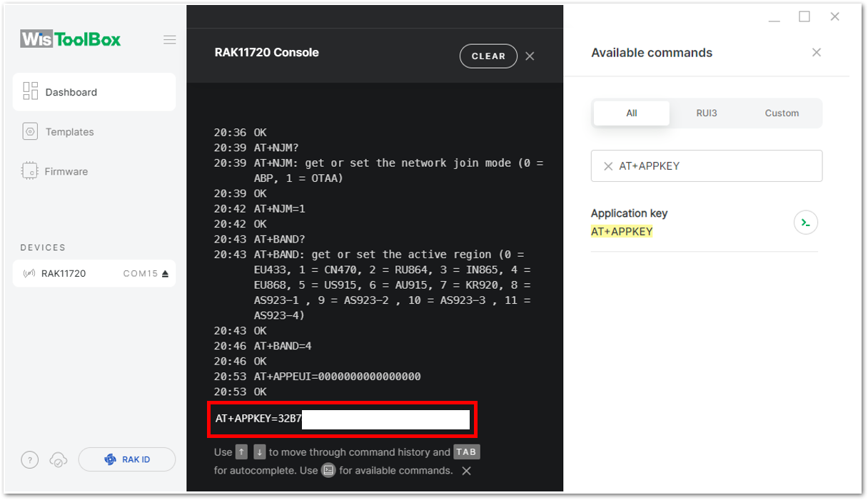Collapse the sidebar with the hamburger icon
This screenshot has height=500, width=868.
[169, 40]
